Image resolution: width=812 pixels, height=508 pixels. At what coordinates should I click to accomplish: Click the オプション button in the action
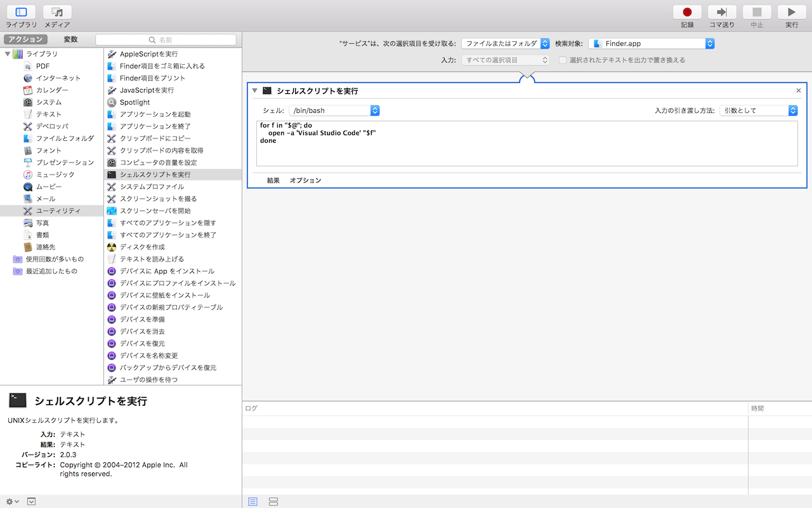pos(305,180)
